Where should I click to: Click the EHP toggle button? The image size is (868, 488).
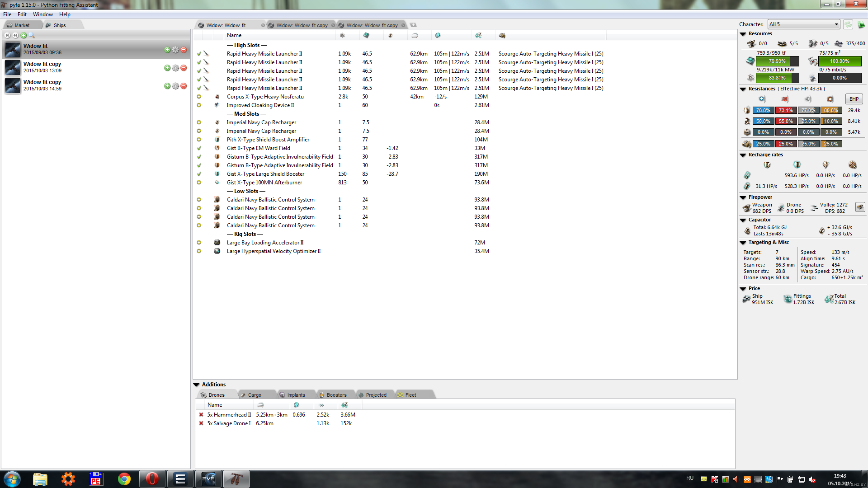coord(854,99)
